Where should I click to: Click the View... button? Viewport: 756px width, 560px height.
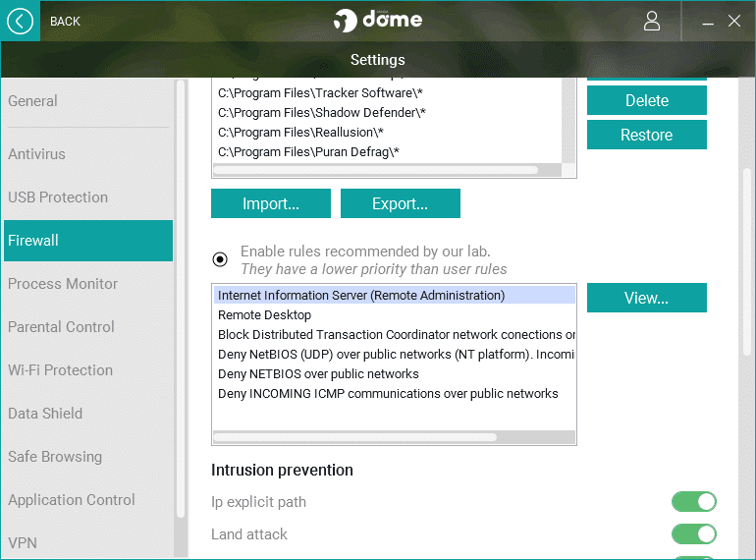(647, 298)
